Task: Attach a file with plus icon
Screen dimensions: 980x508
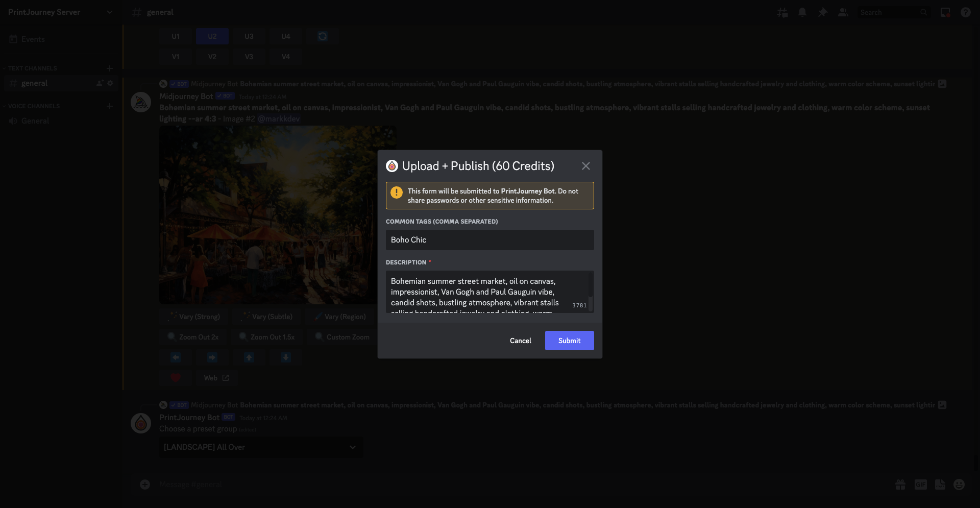Action: 145,485
